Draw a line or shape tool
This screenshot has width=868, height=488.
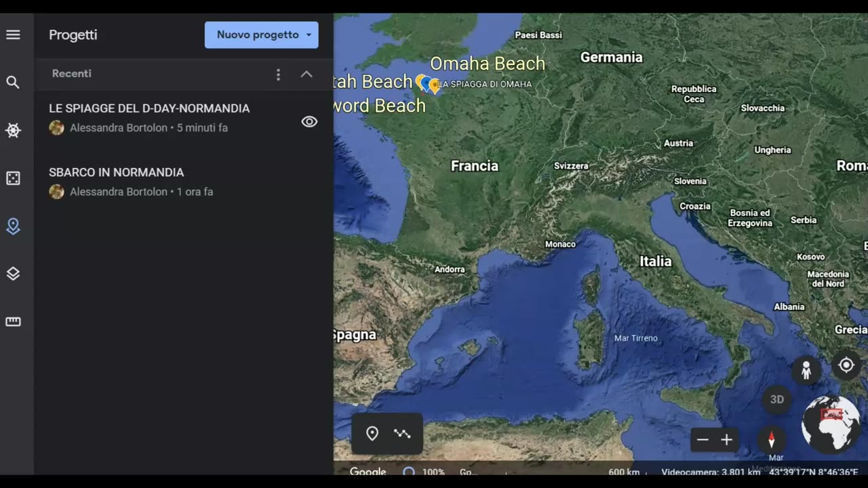point(402,434)
